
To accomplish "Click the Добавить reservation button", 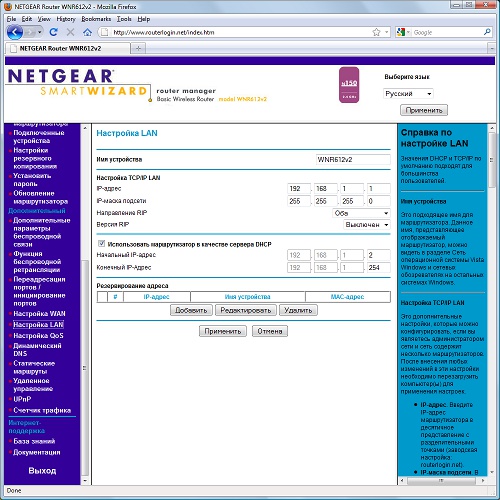I will tap(191, 310).
